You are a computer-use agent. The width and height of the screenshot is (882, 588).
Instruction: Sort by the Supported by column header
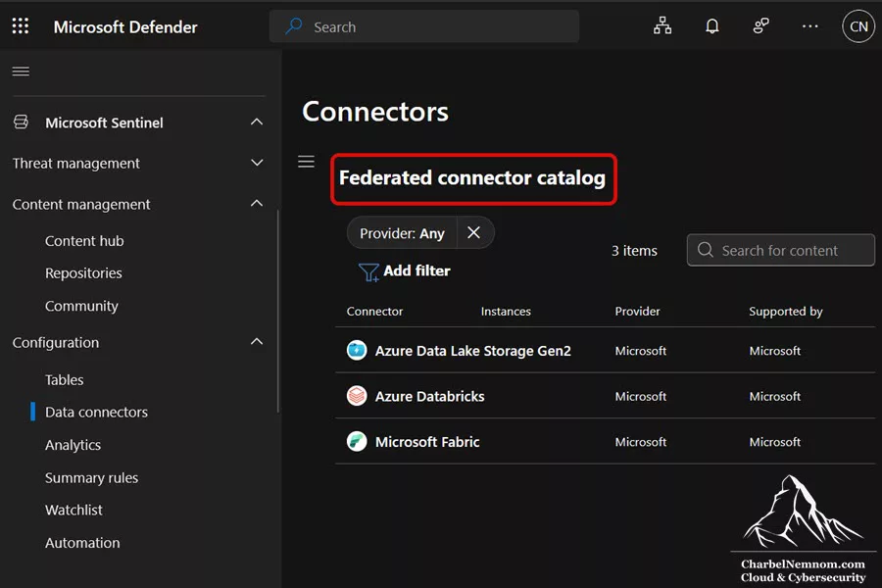pos(785,312)
